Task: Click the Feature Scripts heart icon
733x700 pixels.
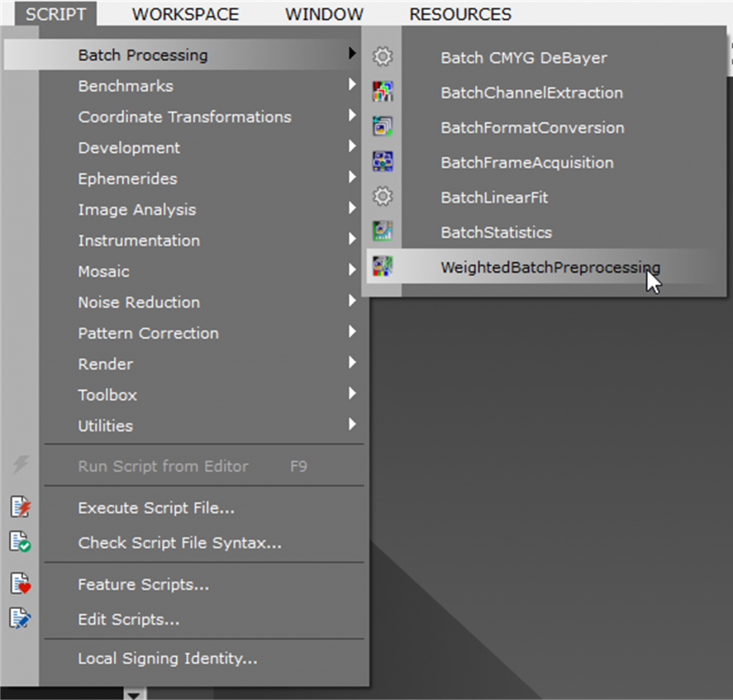Action: (20, 584)
